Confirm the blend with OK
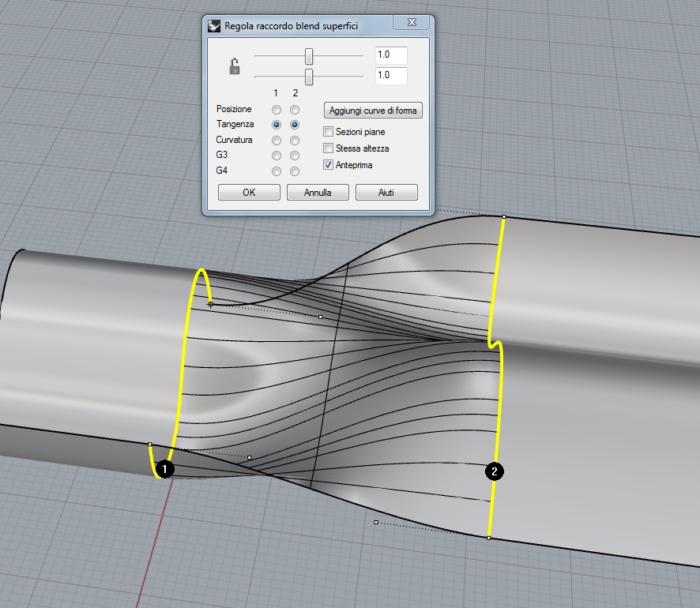 pyautogui.click(x=249, y=193)
